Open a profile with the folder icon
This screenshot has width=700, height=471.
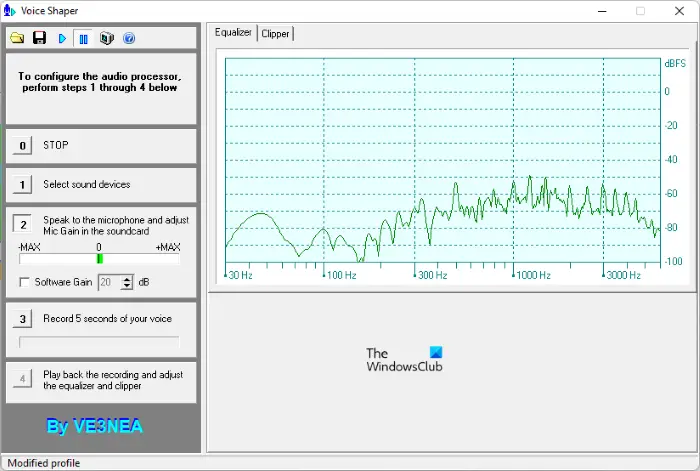pos(17,38)
